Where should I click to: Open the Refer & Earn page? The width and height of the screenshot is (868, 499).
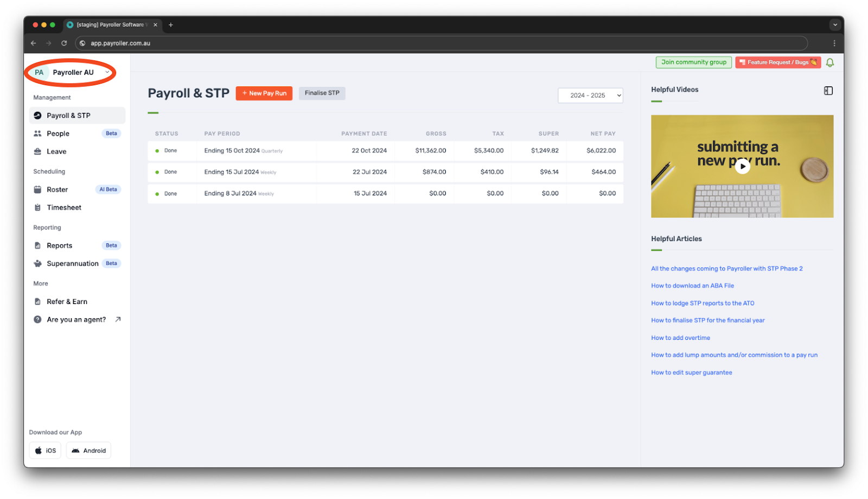pos(67,301)
